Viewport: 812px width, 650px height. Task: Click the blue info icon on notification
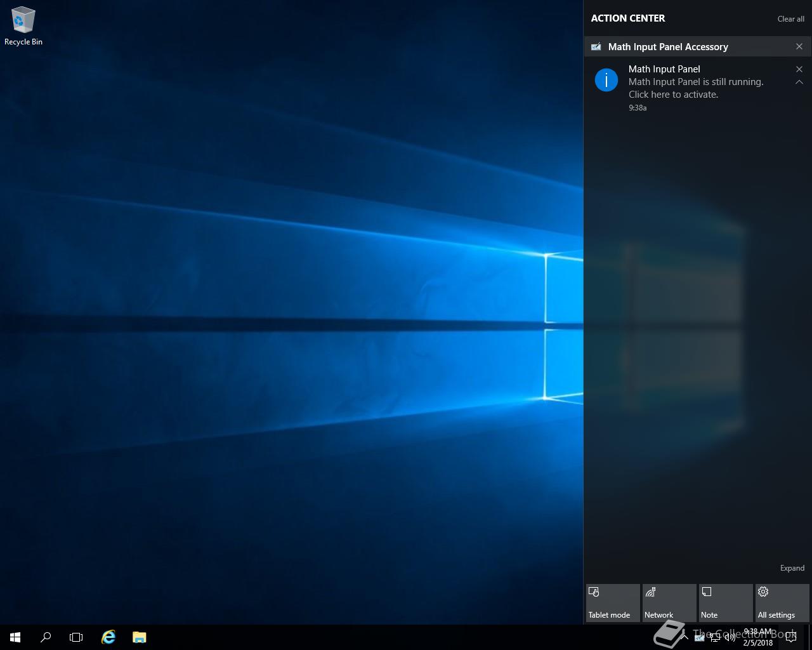point(606,80)
